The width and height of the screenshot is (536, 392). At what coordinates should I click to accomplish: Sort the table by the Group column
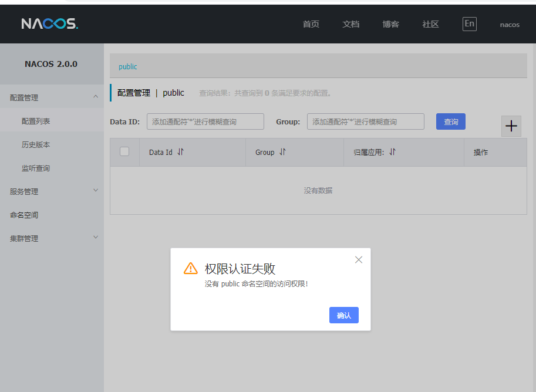point(282,152)
